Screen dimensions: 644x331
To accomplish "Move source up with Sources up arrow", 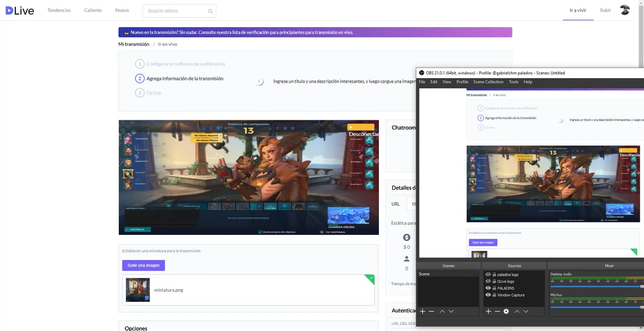I will 517,311.
